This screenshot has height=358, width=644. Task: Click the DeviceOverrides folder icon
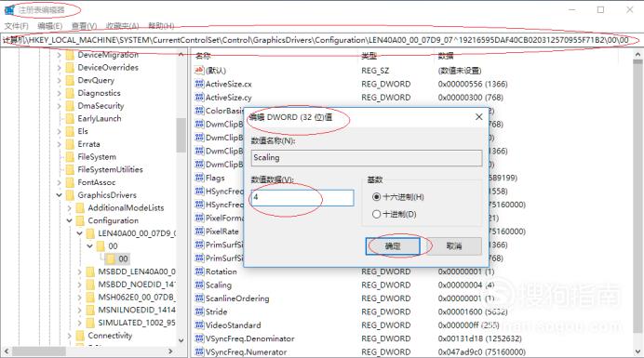pos(70,67)
